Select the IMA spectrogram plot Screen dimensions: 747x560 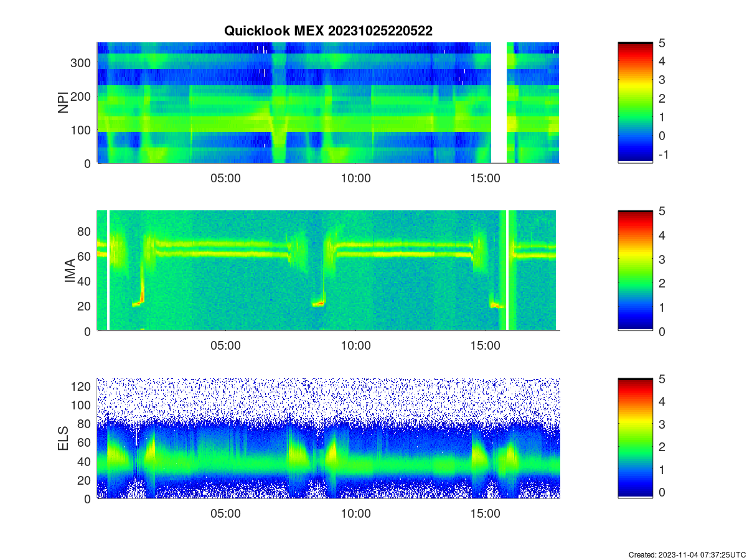[328, 271]
